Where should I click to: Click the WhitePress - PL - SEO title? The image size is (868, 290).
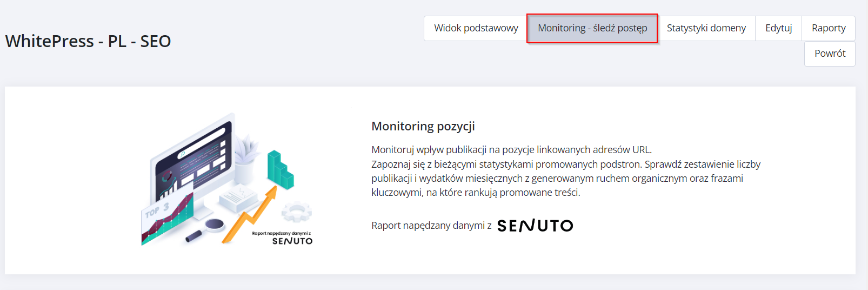(x=88, y=41)
